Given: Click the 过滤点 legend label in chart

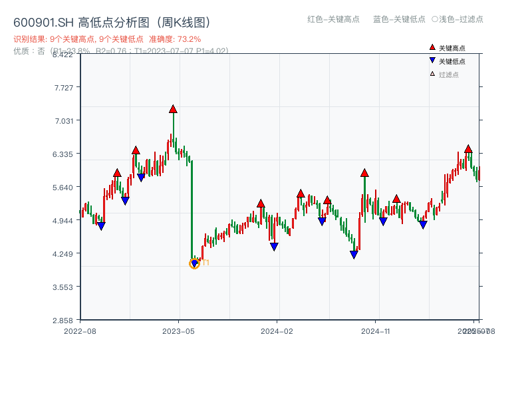Looking at the screenshot, I should (x=448, y=74).
